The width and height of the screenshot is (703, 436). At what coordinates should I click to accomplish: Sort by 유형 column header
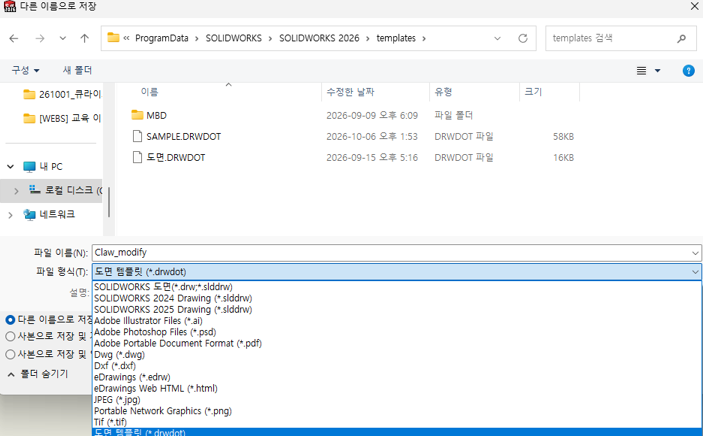pos(443,92)
